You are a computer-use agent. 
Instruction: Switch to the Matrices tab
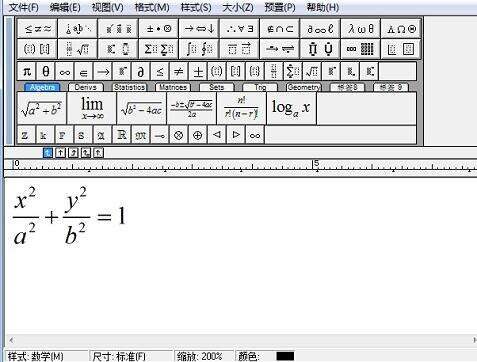(x=173, y=87)
